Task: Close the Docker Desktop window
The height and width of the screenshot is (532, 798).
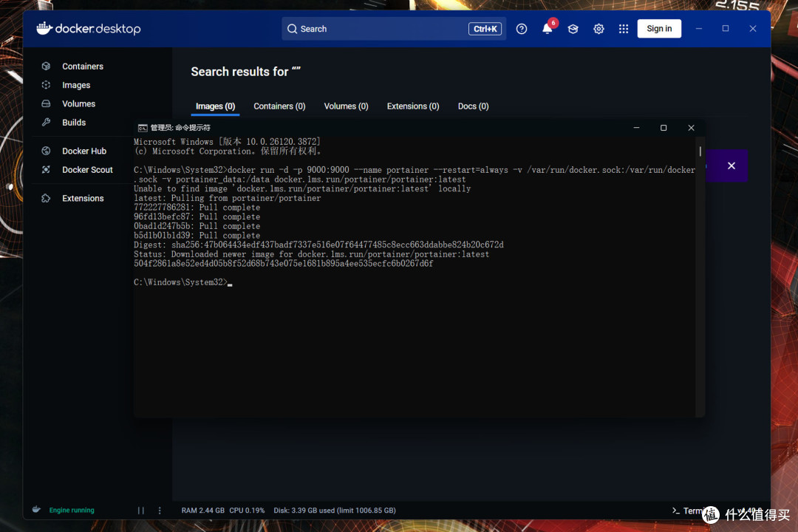Action: 753,29
